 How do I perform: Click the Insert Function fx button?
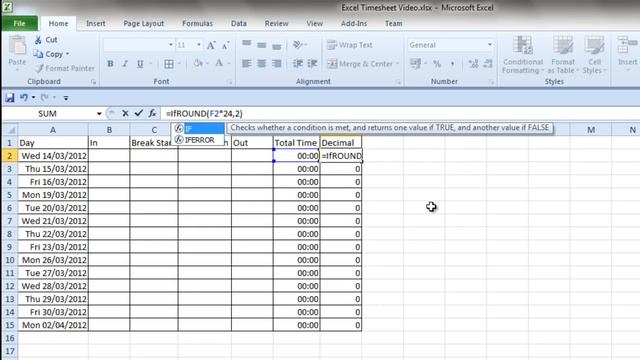pos(152,113)
